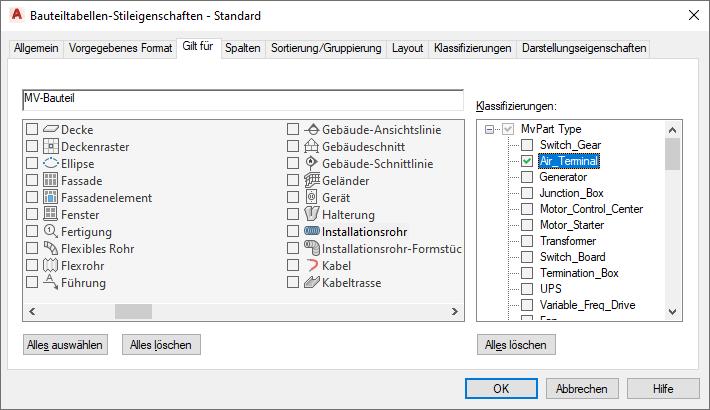
Task: Click the Fenster object type icon
Action: click(x=51, y=215)
